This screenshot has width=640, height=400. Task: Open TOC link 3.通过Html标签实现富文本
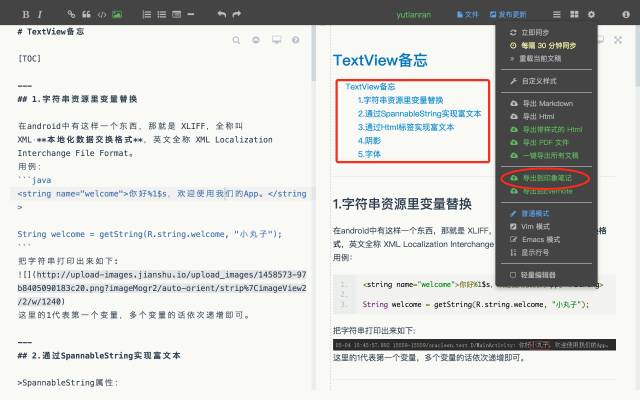406,127
